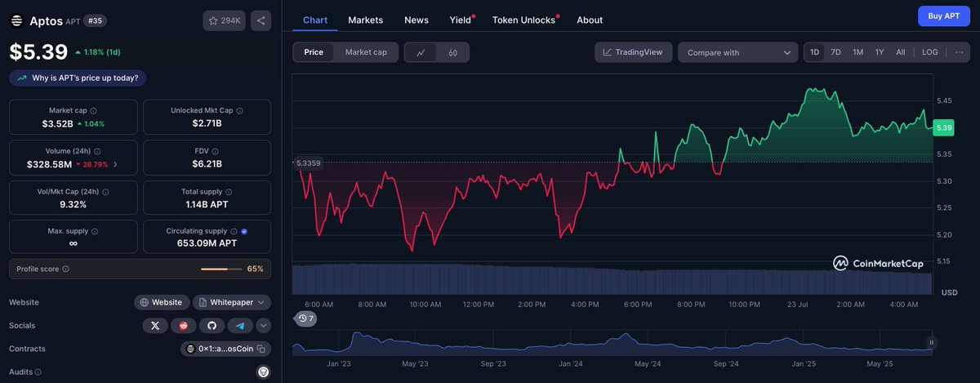Open the Aptos Website link

(162, 302)
